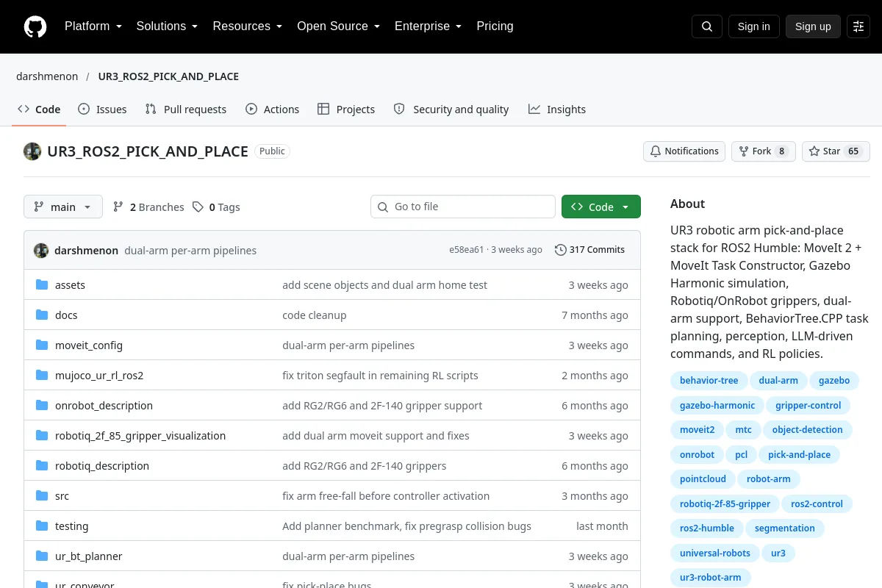
Task: Click the star icon in Star button
Action: coord(814,151)
